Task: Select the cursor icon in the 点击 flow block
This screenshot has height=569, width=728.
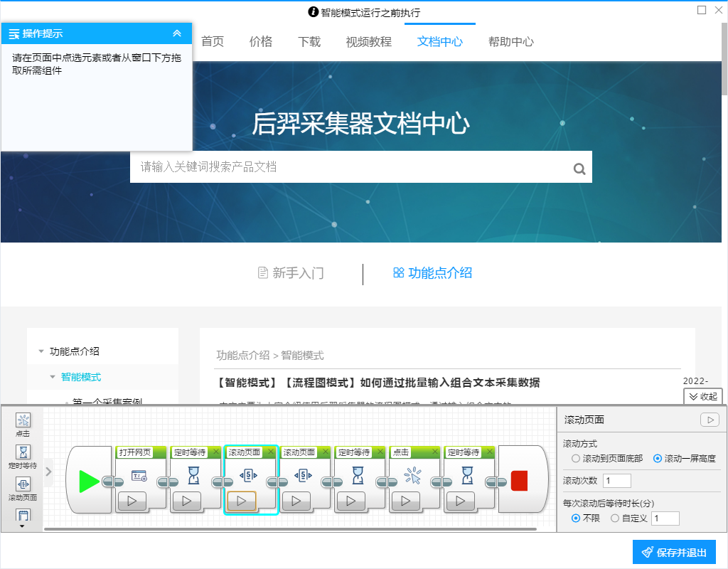Action: pos(413,476)
